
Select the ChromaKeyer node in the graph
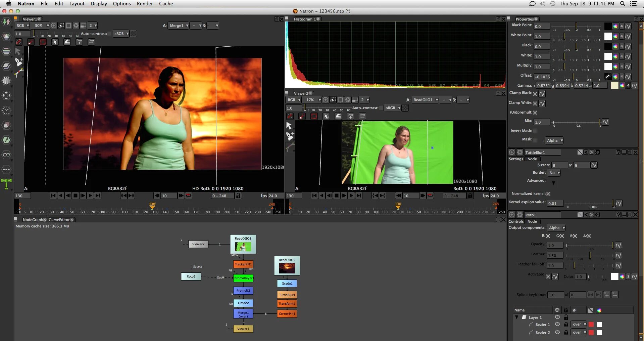point(243,278)
